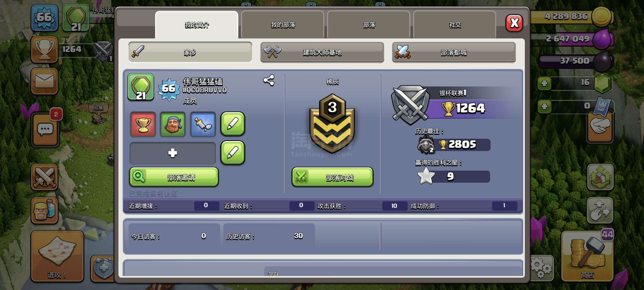Image resolution: width=644 pixels, height=290 pixels.
Task: Click the empty plus slot bar
Action: pyautogui.click(x=172, y=153)
